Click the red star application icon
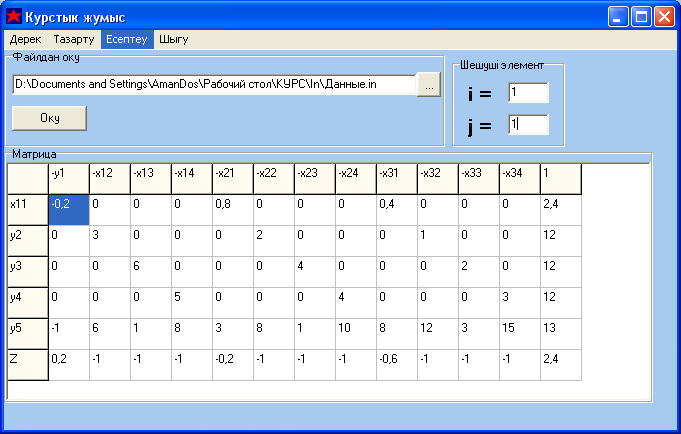The image size is (681, 434). coord(13,17)
